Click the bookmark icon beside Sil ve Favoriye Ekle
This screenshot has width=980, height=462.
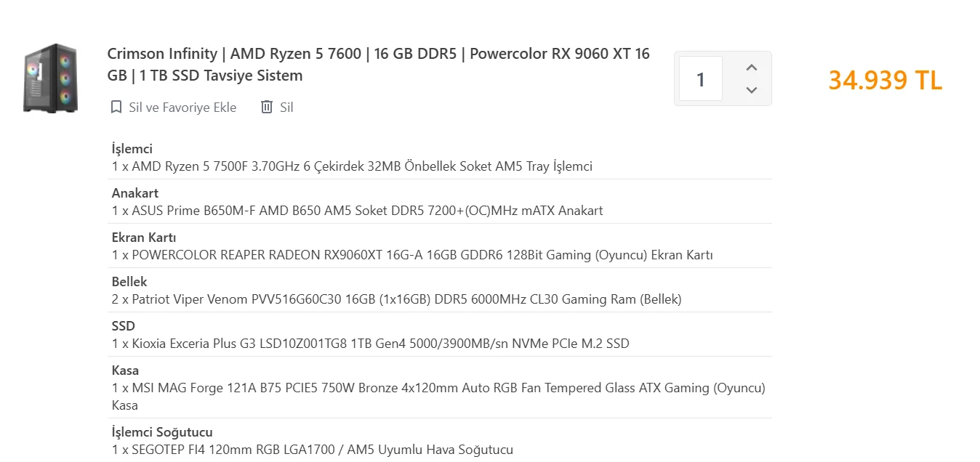[116, 108]
